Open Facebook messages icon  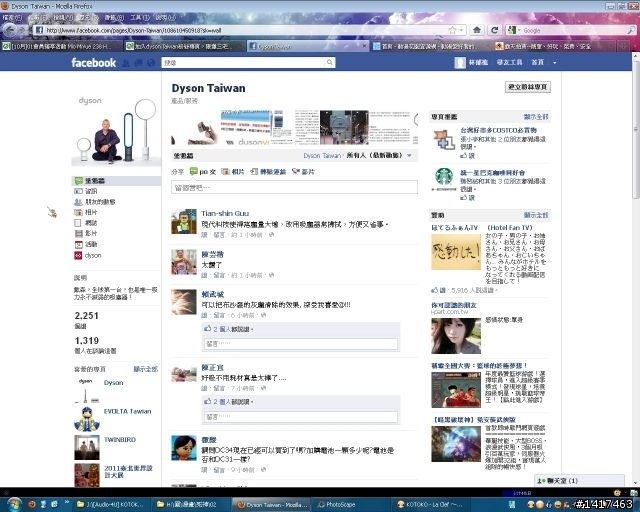click(139, 63)
